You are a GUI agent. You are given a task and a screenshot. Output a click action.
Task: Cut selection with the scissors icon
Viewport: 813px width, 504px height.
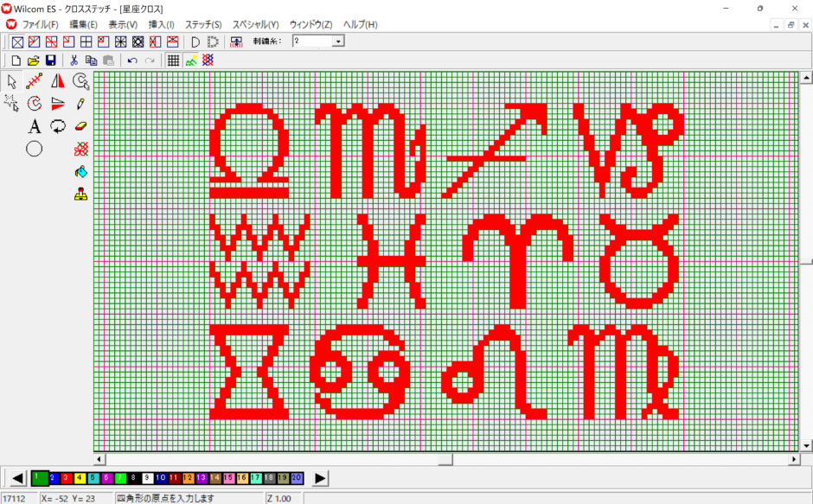tap(74, 61)
